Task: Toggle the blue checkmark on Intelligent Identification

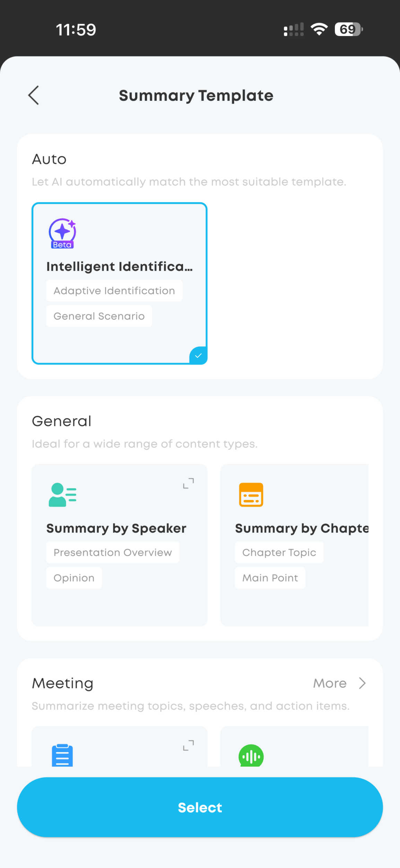Action: click(198, 356)
